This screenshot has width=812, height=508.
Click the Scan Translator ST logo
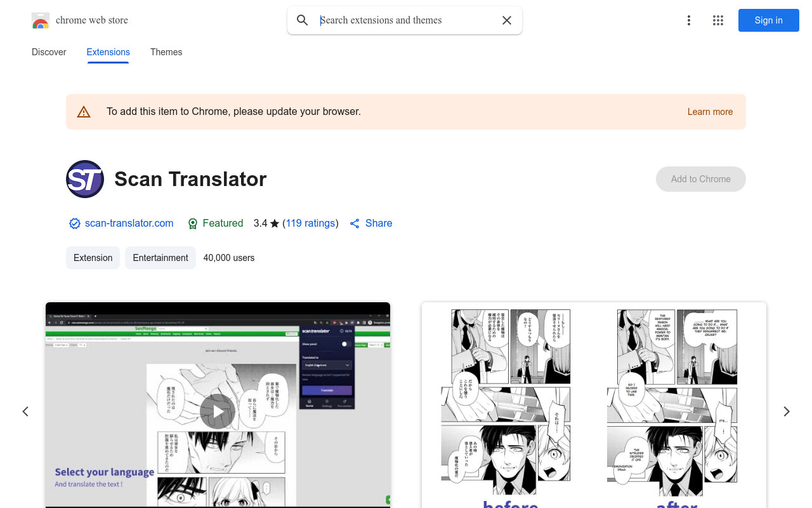pos(85,179)
